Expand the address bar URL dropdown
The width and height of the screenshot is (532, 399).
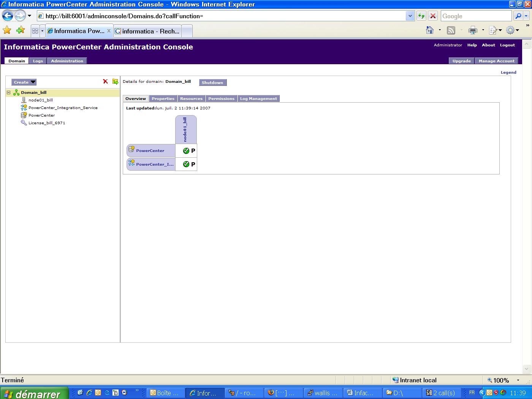410,16
